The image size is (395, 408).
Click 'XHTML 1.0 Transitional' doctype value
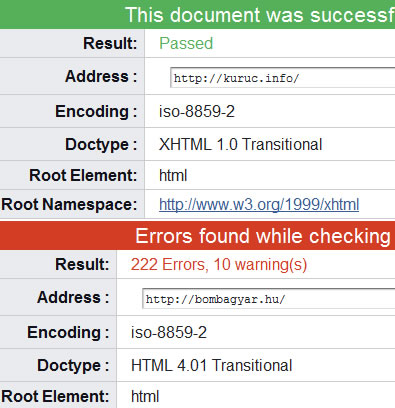coord(241,145)
